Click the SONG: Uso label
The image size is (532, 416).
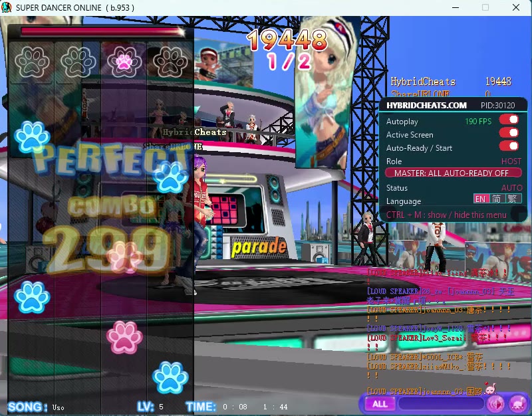click(36, 407)
